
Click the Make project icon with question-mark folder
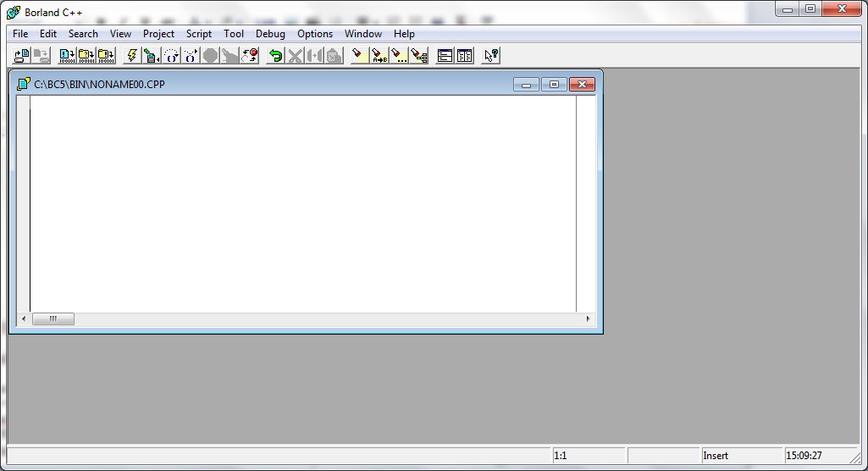click(86, 55)
